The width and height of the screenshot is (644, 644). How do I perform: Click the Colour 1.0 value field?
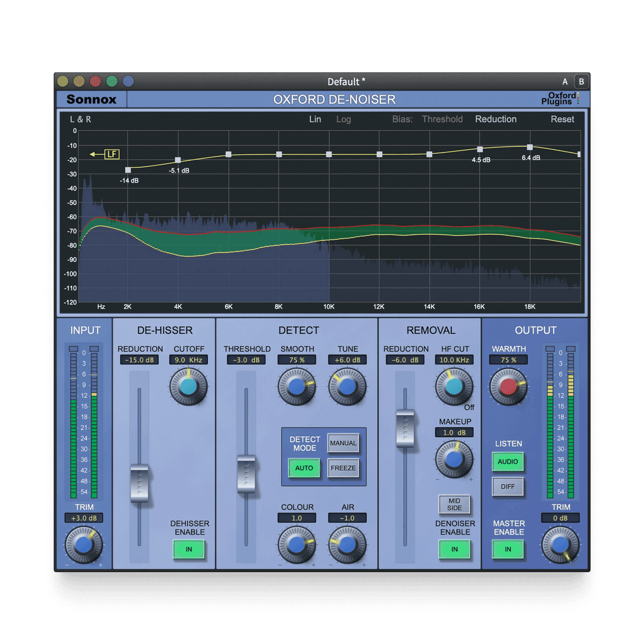(297, 518)
